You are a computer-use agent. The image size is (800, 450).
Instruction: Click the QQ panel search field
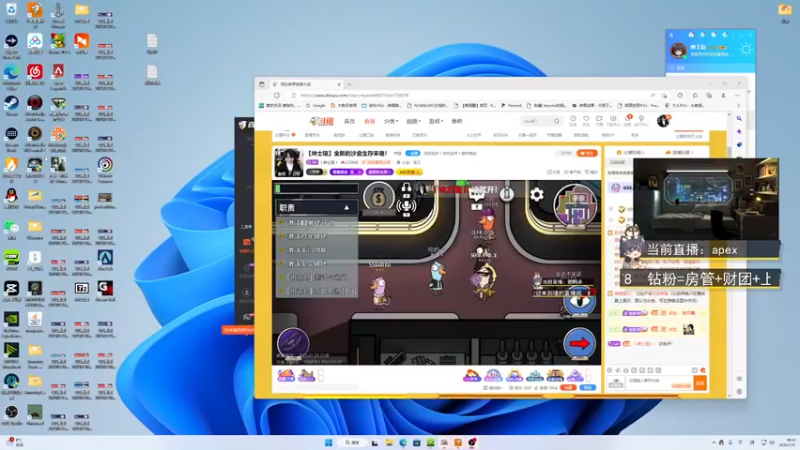(x=710, y=67)
